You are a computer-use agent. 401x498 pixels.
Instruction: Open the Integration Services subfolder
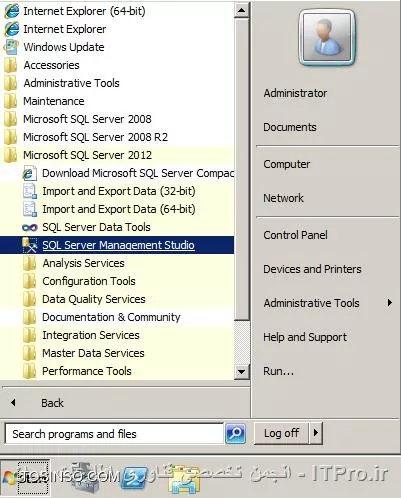click(117, 335)
